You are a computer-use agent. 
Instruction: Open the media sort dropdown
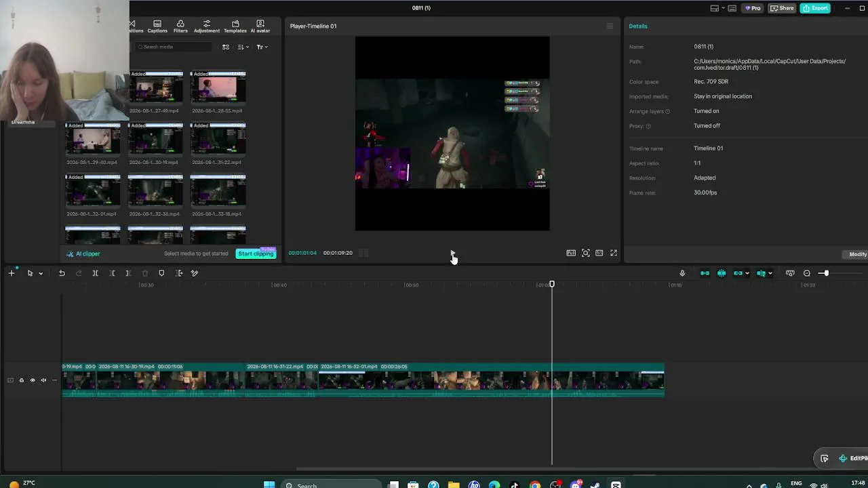point(243,47)
